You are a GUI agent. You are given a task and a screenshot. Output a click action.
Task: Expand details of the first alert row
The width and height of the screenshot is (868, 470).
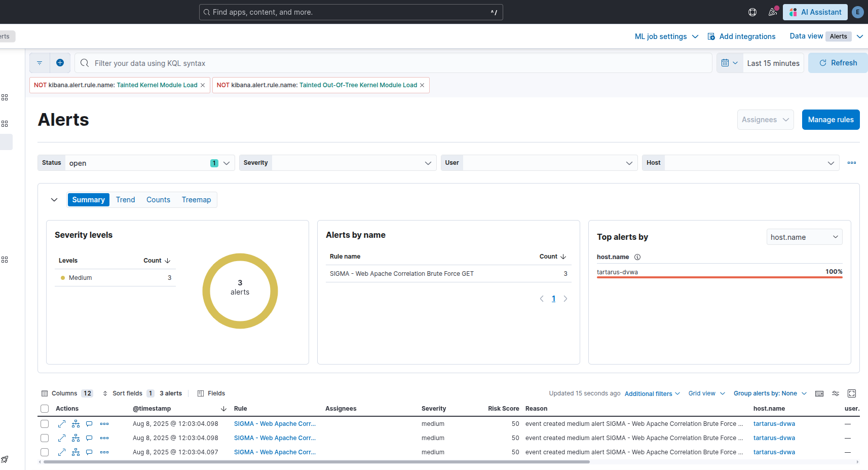click(x=62, y=424)
